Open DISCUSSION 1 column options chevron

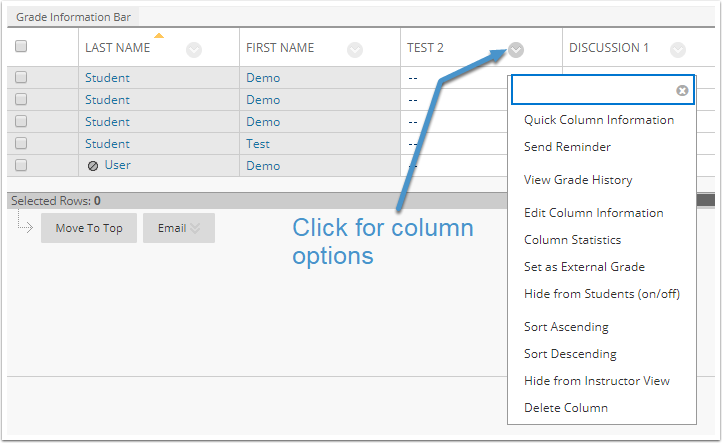(677, 49)
